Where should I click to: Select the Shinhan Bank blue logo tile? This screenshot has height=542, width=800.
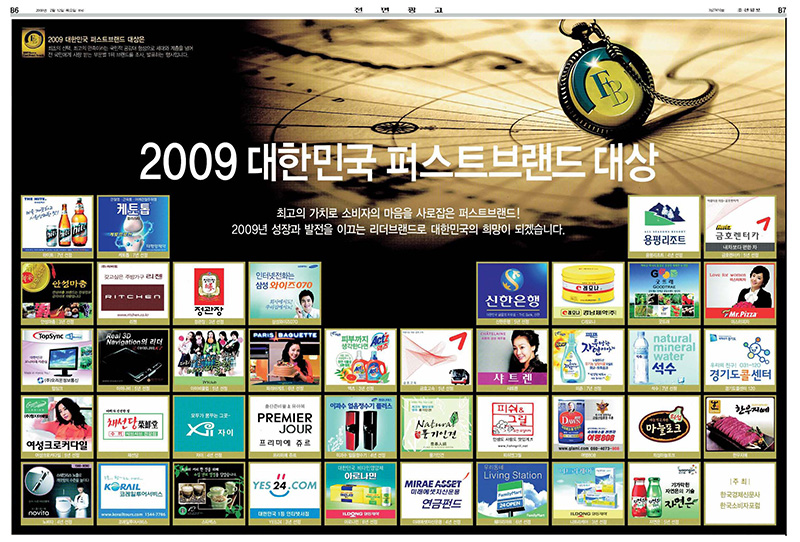[513, 289]
